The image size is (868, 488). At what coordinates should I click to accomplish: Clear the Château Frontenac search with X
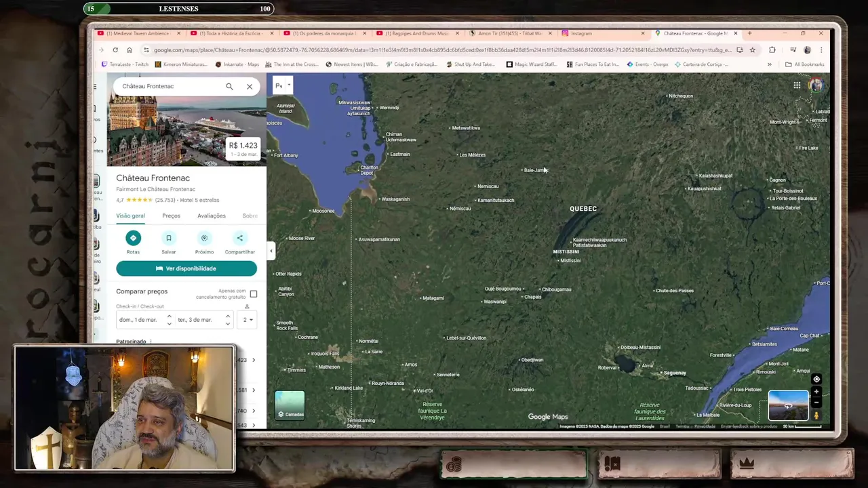[250, 86]
